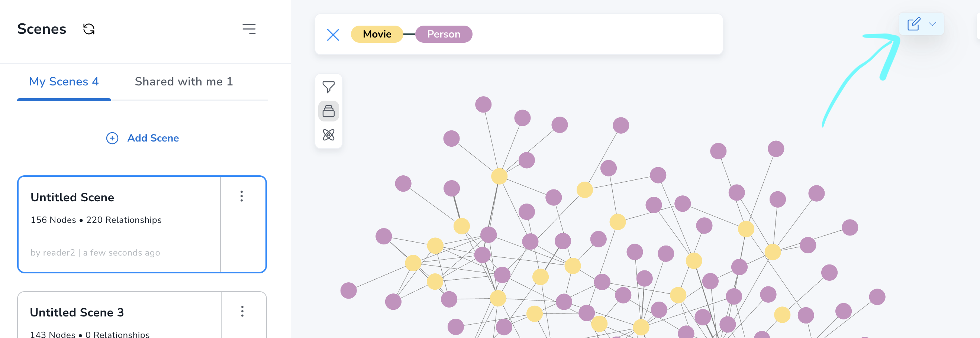Open the sort options icon in Scenes panel
Image resolution: width=980 pixels, height=338 pixels.
[x=249, y=29]
